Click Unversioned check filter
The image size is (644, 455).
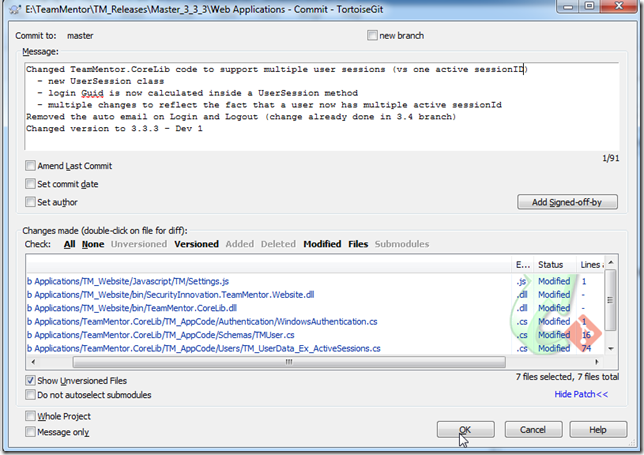[x=139, y=244]
